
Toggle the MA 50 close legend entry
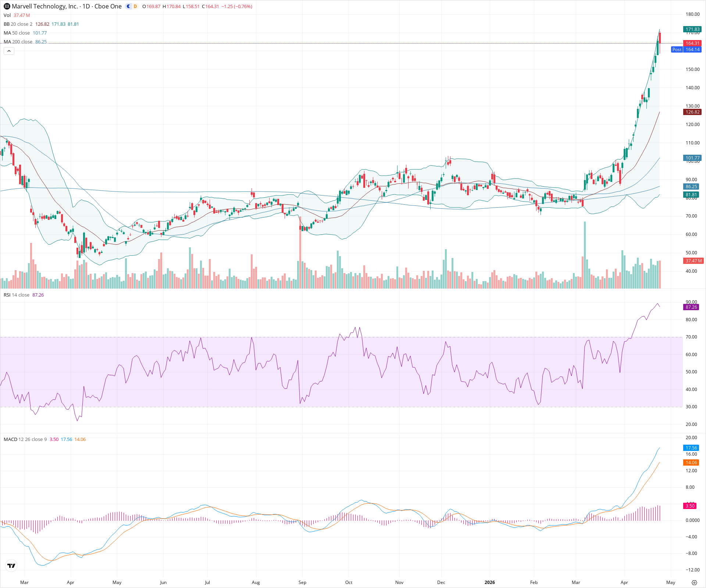point(17,33)
